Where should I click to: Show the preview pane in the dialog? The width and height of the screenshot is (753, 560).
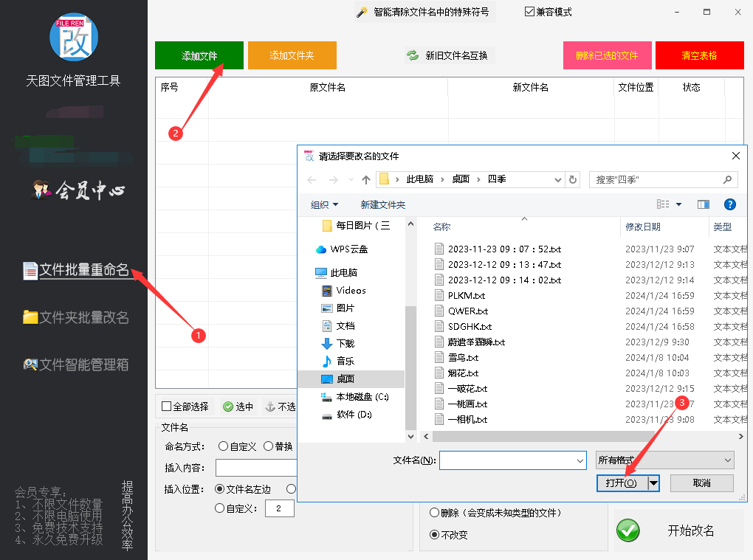coord(703,204)
